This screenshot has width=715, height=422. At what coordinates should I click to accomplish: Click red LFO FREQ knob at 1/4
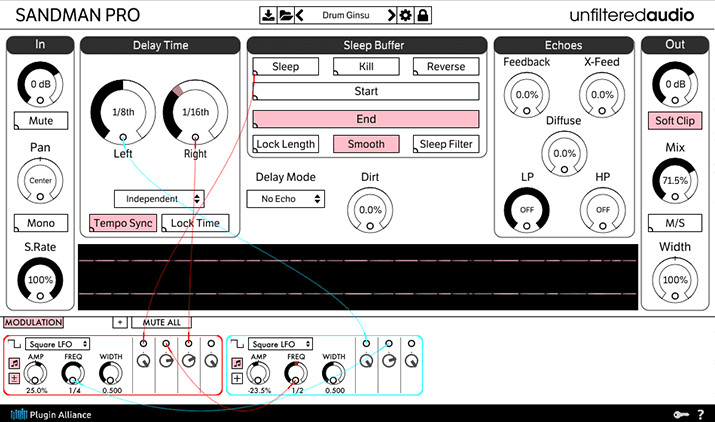pyautogui.click(x=73, y=373)
